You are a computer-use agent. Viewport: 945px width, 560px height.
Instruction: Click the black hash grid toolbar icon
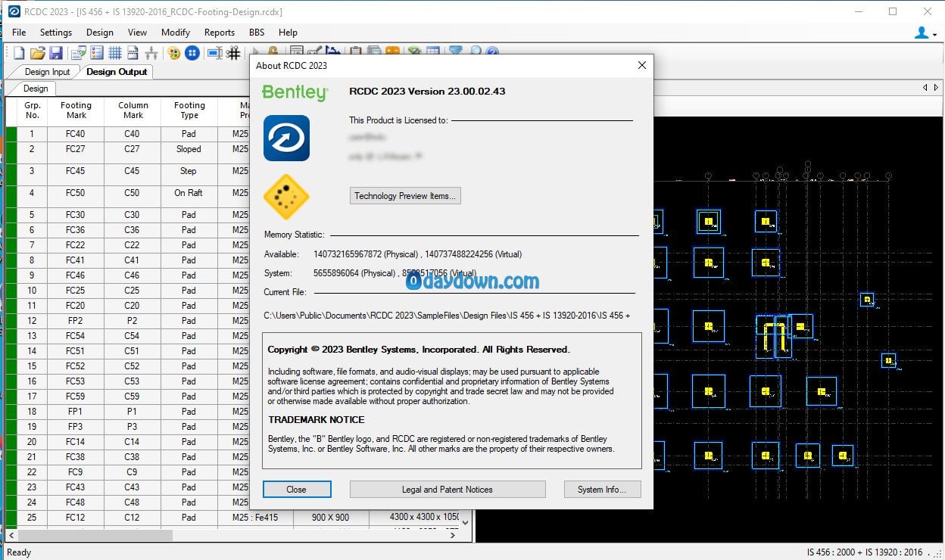(x=234, y=53)
